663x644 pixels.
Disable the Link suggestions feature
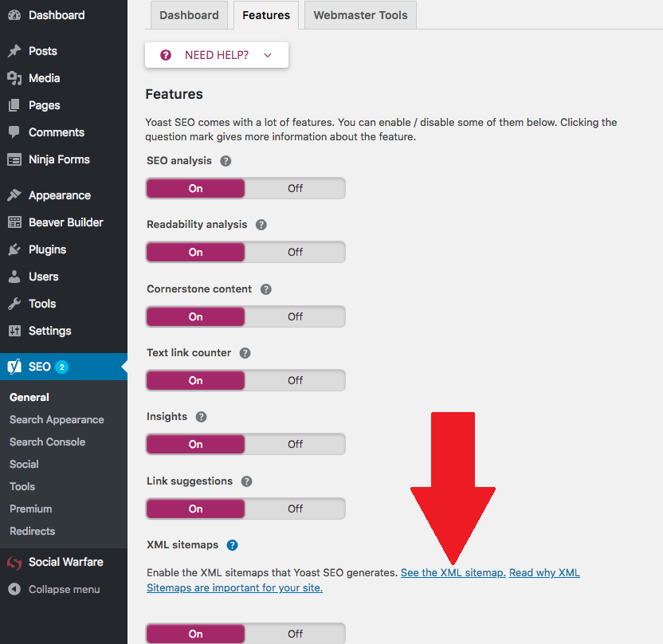(x=295, y=509)
